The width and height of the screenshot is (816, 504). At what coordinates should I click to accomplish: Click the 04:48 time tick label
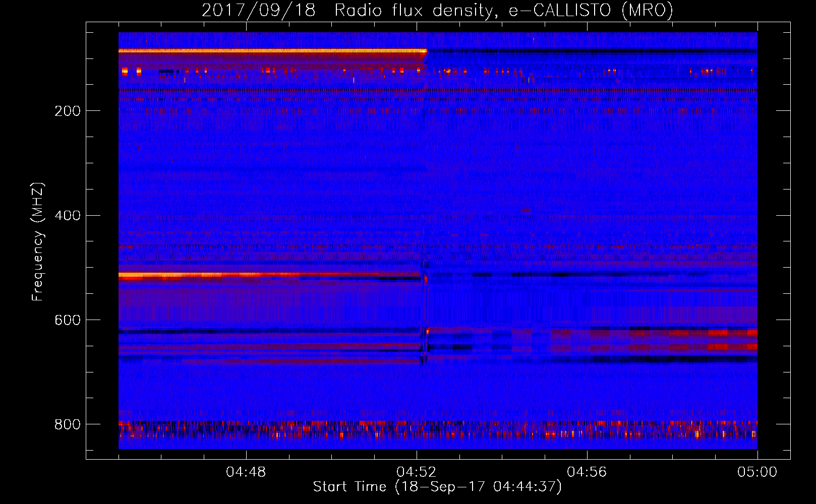coord(246,472)
